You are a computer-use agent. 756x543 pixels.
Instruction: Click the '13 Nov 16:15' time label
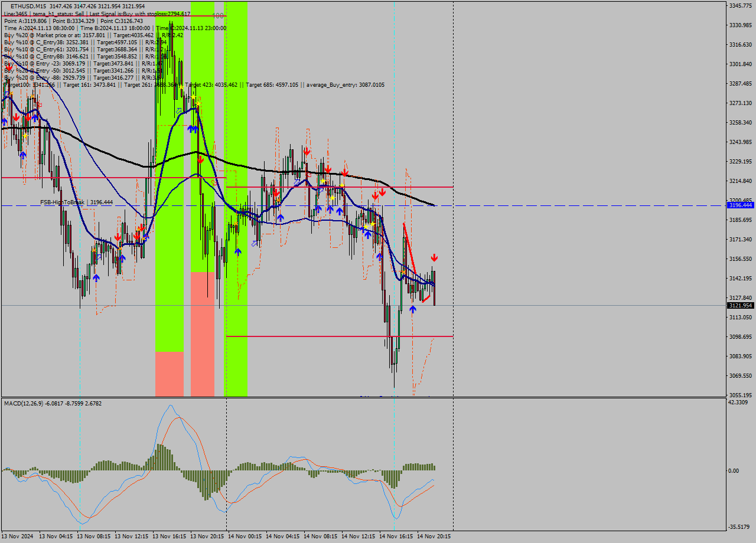pyautogui.click(x=168, y=537)
